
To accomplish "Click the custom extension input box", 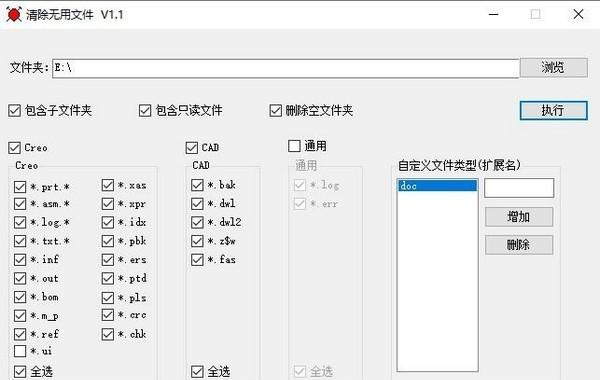I will [x=519, y=188].
